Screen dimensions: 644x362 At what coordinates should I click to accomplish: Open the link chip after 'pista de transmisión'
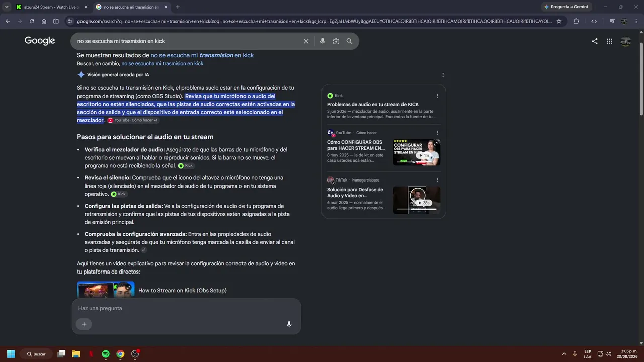(144, 250)
